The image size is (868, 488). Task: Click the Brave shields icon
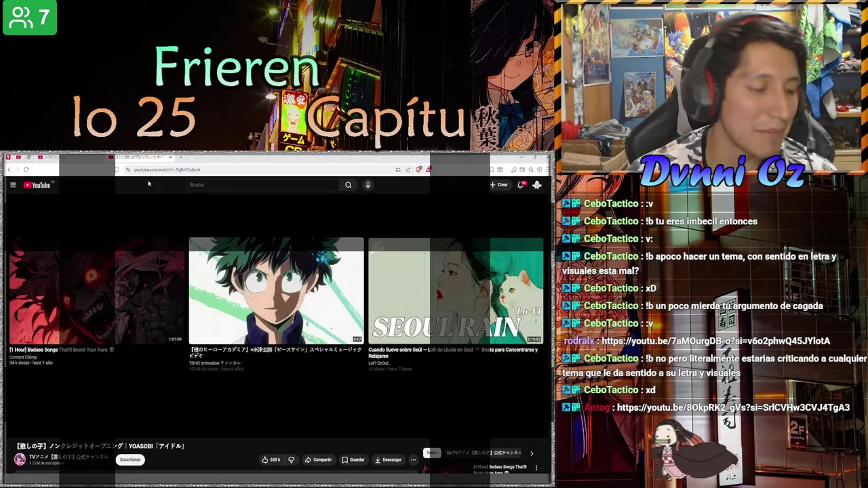point(419,169)
